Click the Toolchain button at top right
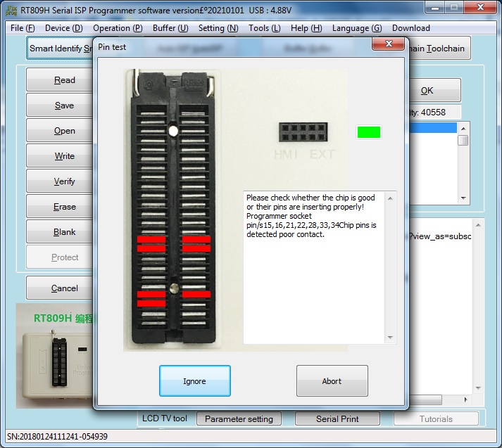Screen dimensions: 502x448 pos(440,49)
